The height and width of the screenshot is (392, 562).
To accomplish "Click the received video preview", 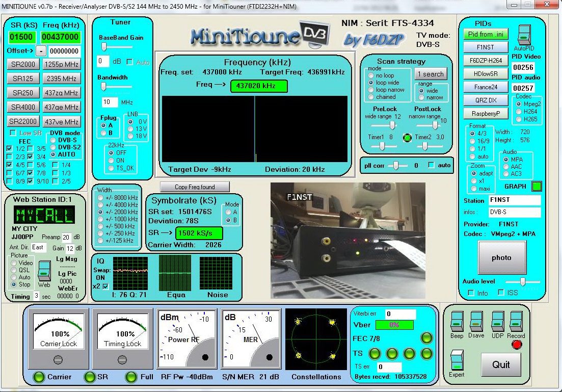I will [x=347, y=241].
